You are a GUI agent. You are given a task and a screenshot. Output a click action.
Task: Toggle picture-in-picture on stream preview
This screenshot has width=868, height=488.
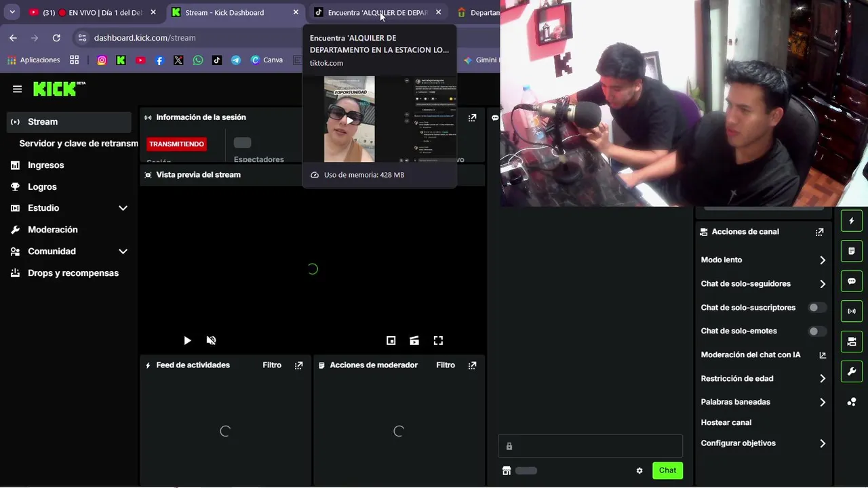(x=391, y=341)
